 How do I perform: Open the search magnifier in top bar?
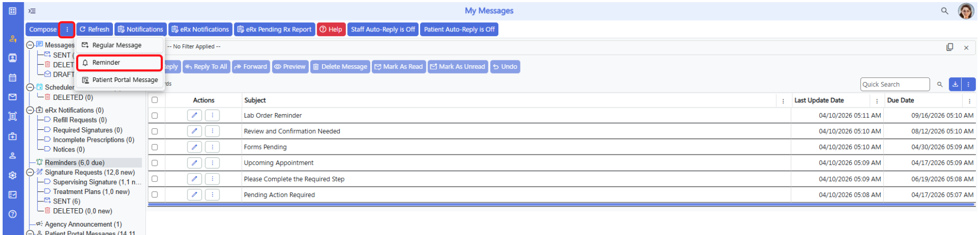tap(944, 11)
